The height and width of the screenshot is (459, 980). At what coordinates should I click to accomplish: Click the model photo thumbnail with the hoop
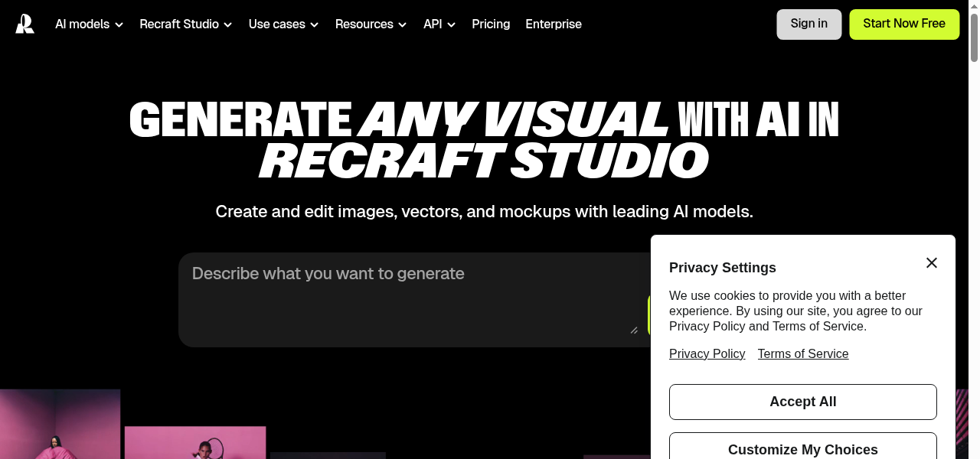(x=195, y=444)
